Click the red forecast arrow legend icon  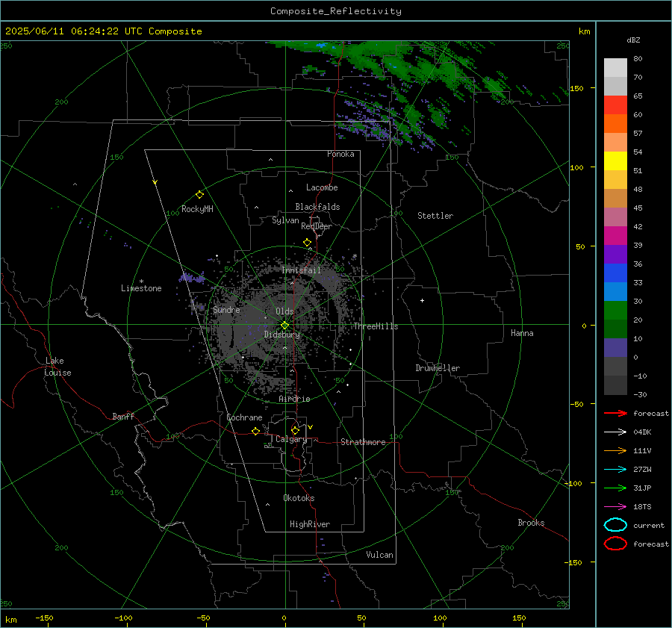(x=615, y=413)
